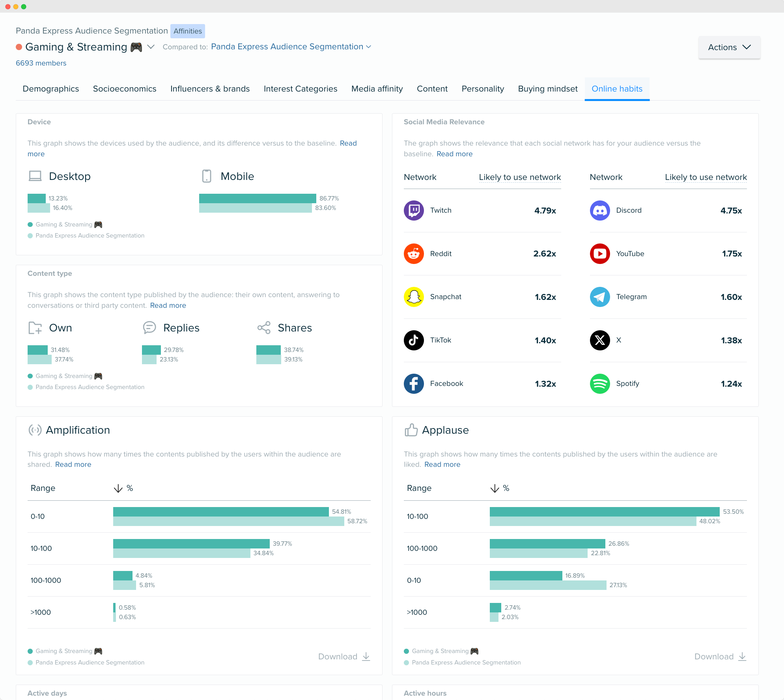Click the Snapchat social network icon
784x700 pixels.
(x=413, y=297)
